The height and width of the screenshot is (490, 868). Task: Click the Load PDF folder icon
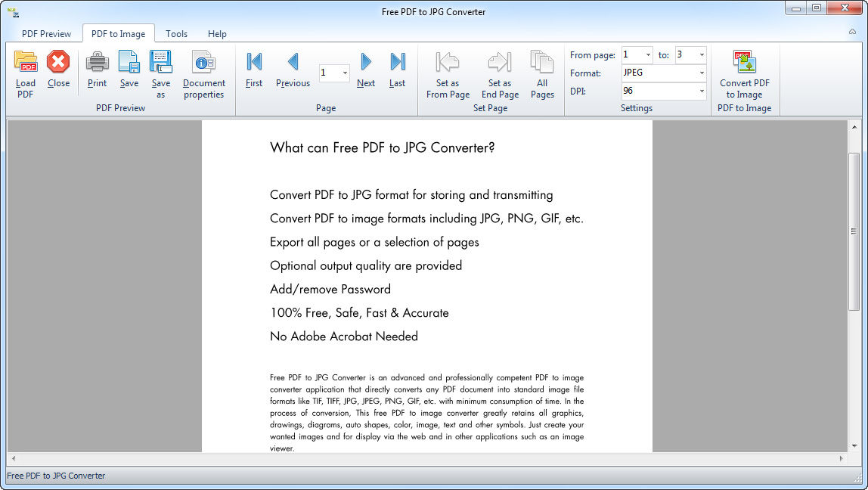pyautogui.click(x=26, y=61)
